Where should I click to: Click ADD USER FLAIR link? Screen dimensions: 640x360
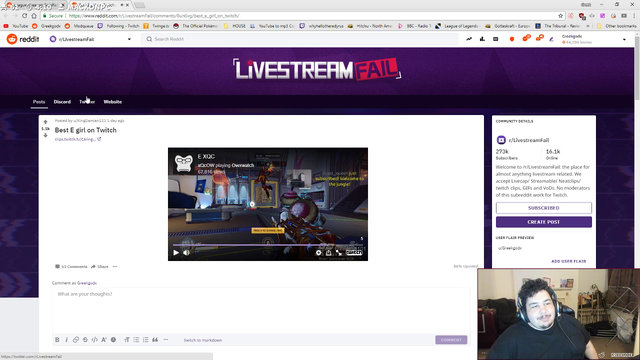[569, 261]
